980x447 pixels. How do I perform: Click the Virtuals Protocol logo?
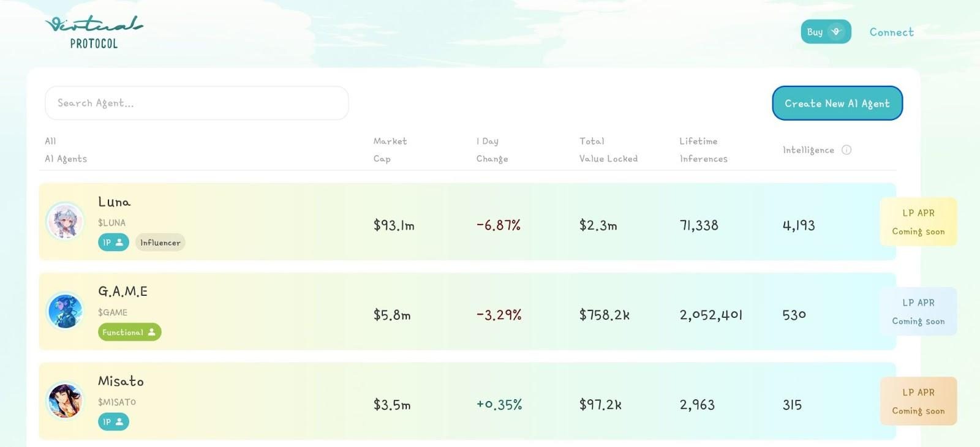(x=94, y=32)
